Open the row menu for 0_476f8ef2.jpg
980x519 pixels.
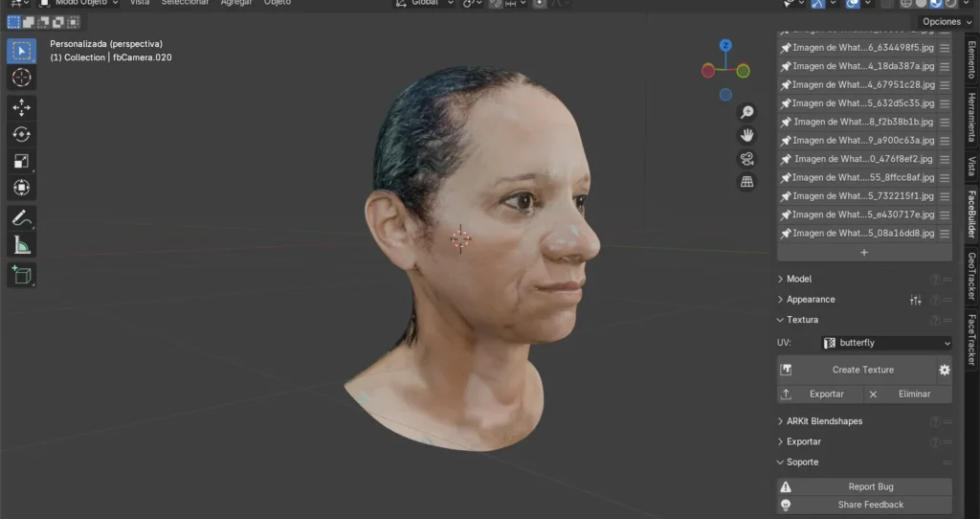(945, 159)
